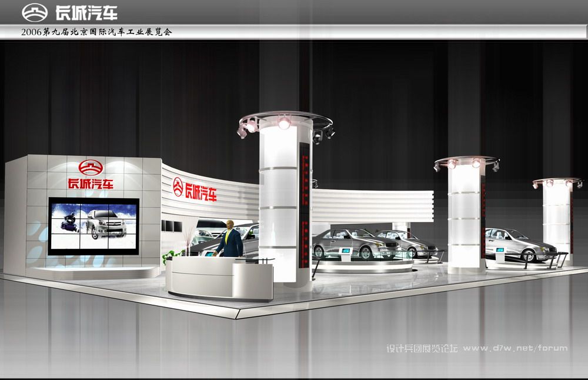Screen dimensions: 588x380
Task: Click the title text 2006第九届北京国际汽车工业展览会
Action: [x=96, y=32]
